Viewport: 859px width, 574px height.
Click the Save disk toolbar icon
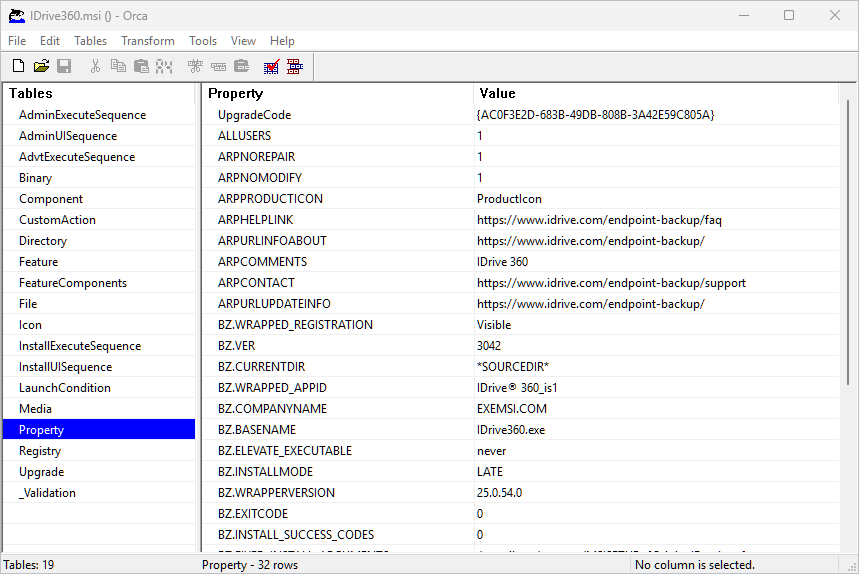tap(64, 67)
